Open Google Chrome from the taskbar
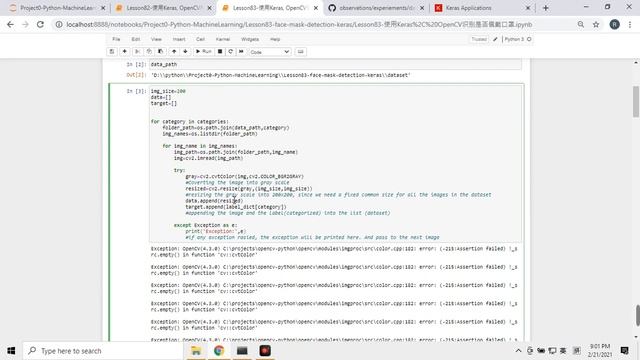Screen dimensions: 640x360 click(219, 351)
